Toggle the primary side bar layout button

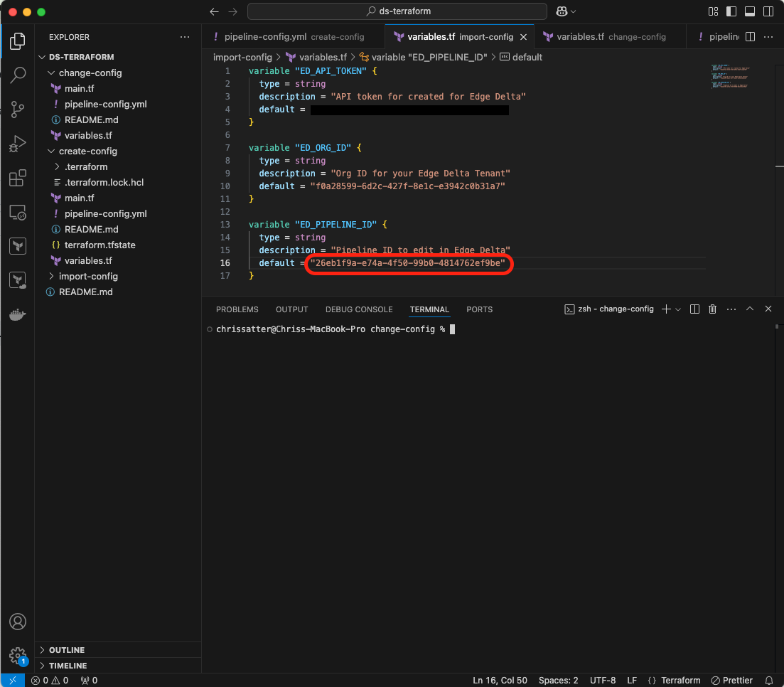tap(731, 11)
